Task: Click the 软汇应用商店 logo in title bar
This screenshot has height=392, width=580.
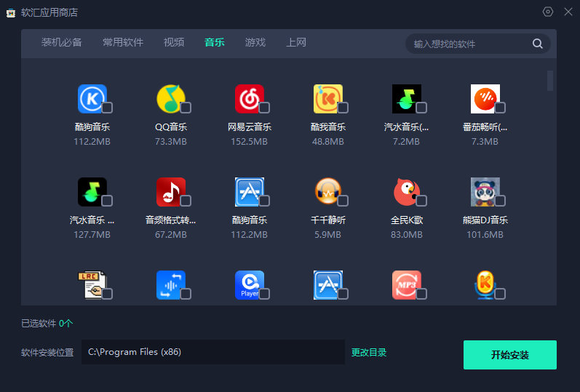Action: (11, 13)
